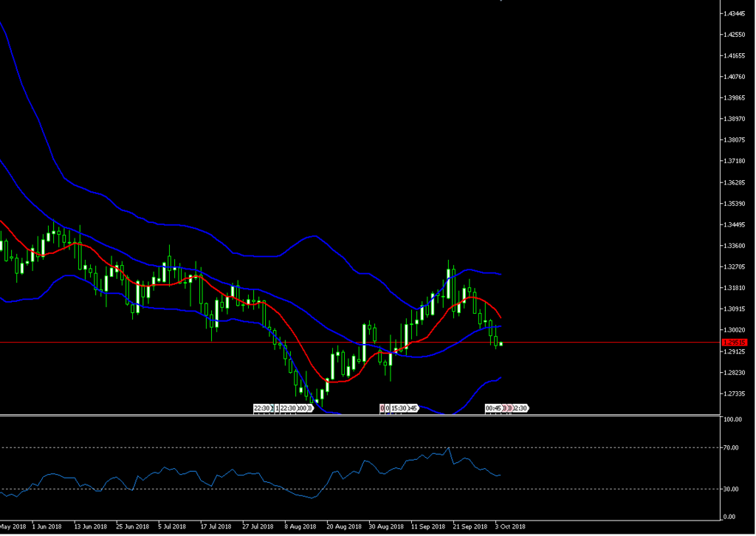Click the 1.39865 price scale value

pos(735,98)
